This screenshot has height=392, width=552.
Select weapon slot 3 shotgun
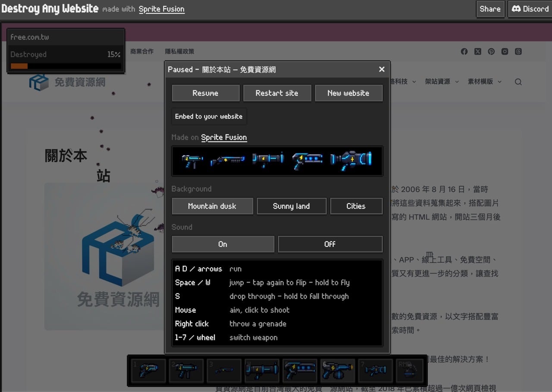pos(224,370)
